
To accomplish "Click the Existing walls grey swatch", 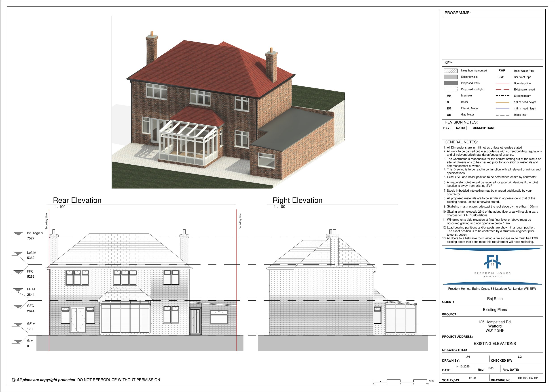I will point(451,77).
